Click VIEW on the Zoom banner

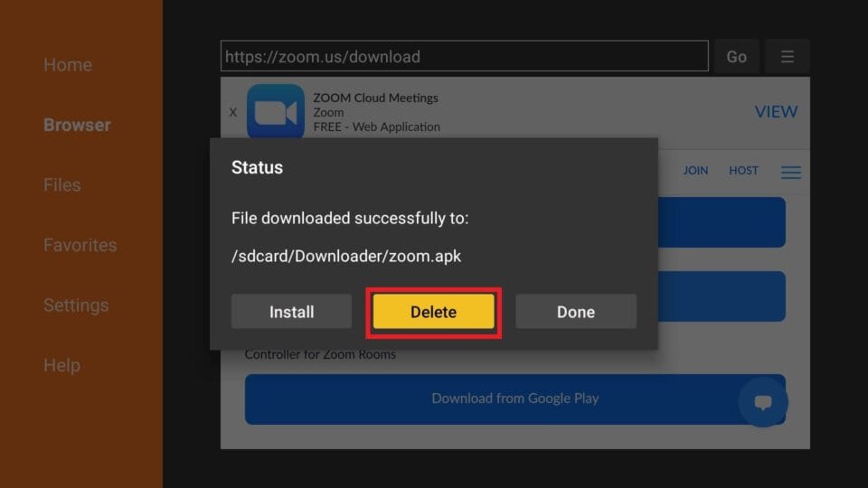776,112
